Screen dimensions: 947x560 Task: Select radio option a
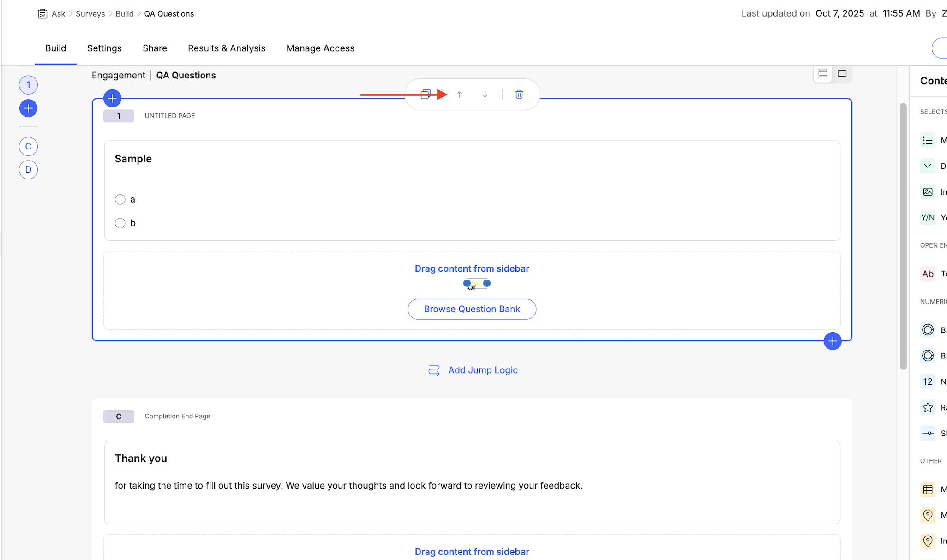[x=120, y=199]
